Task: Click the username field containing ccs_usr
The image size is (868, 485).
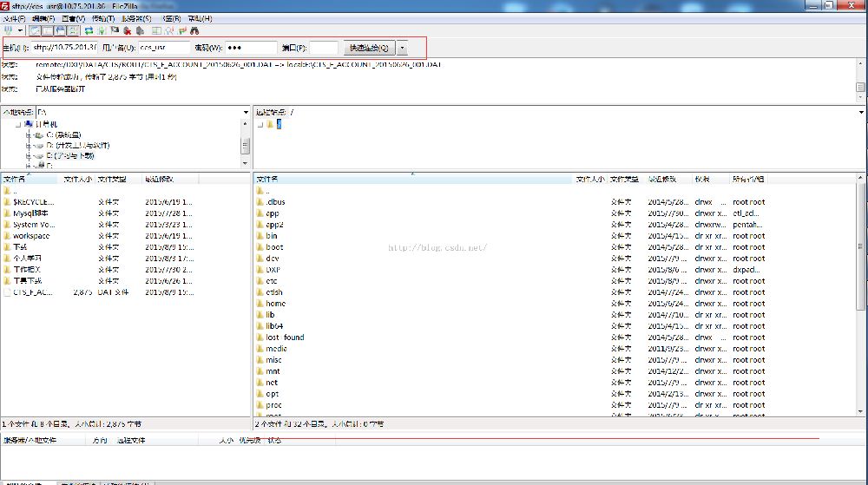Action: [x=164, y=48]
